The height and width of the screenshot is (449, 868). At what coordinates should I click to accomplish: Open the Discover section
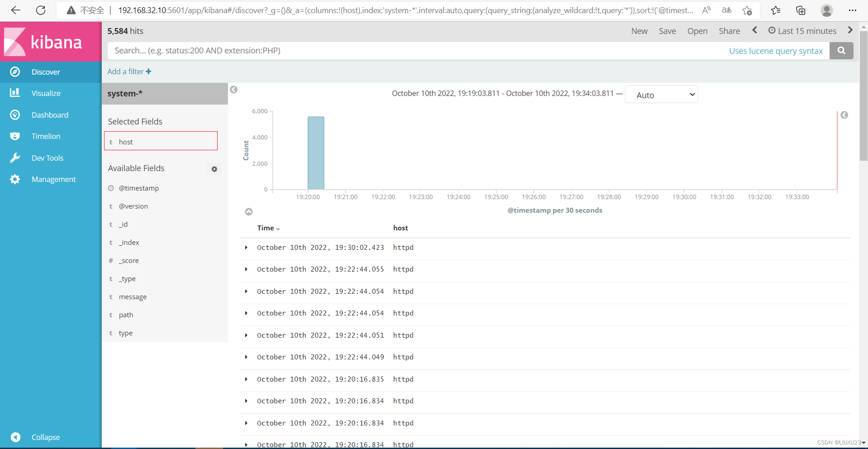[x=51, y=72]
